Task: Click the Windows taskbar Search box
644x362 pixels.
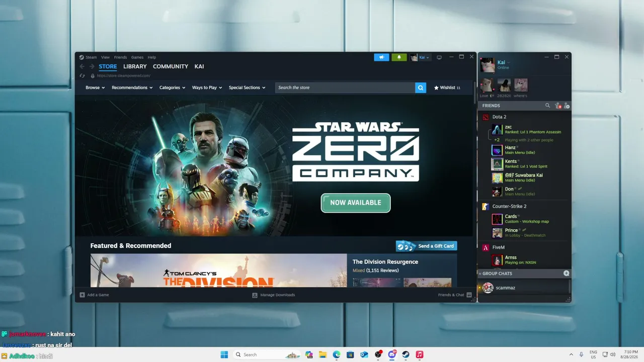Action: tap(267, 354)
